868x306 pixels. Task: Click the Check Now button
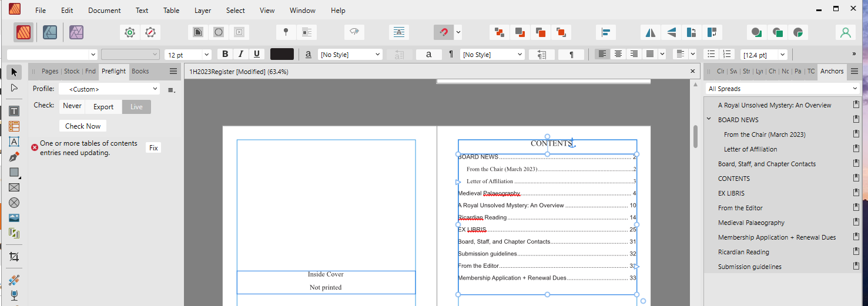pos(82,126)
